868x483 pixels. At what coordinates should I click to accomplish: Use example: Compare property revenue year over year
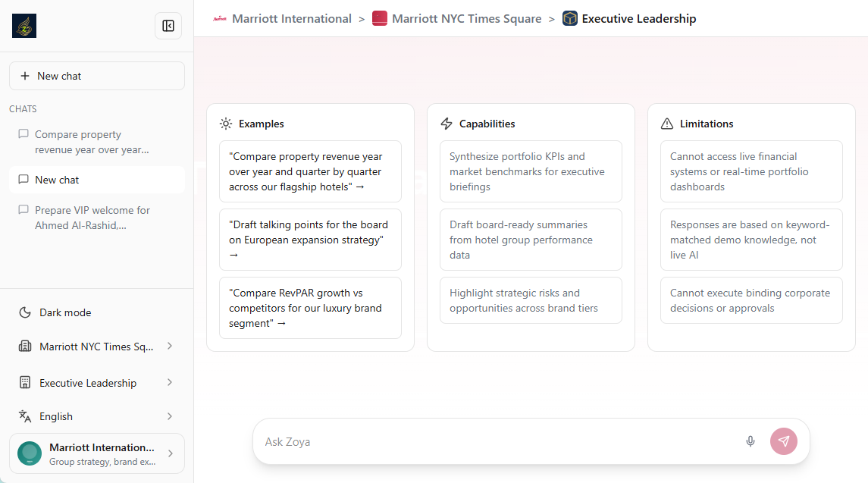(310, 171)
